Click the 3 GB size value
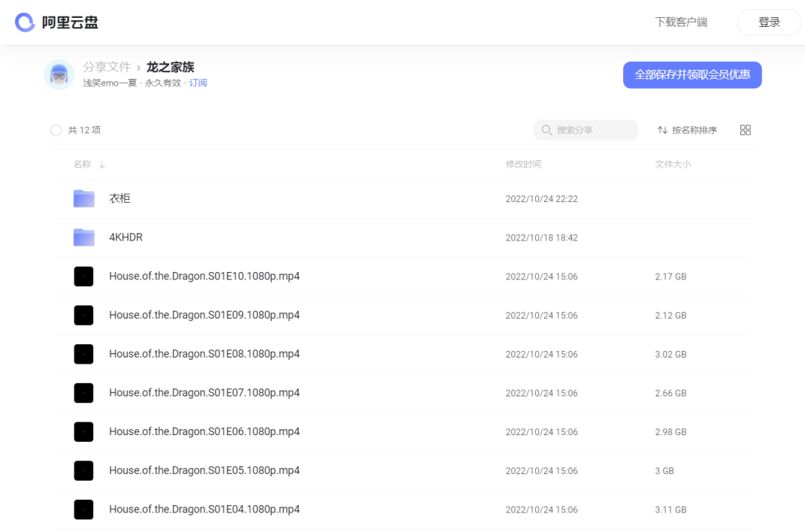Image resolution: width=805 pixels, height=532 pixels. [x=664, y=471]
